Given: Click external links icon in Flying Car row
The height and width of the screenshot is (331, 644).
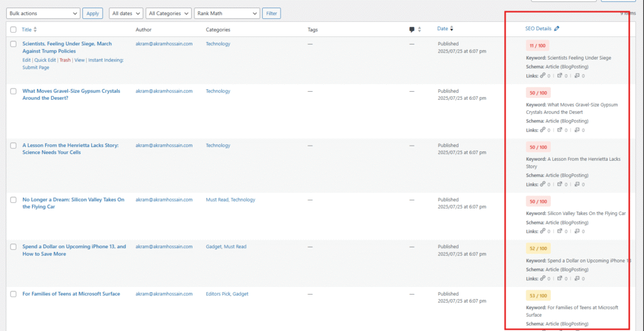Looking at the screenshot, I should pos(559,231).
